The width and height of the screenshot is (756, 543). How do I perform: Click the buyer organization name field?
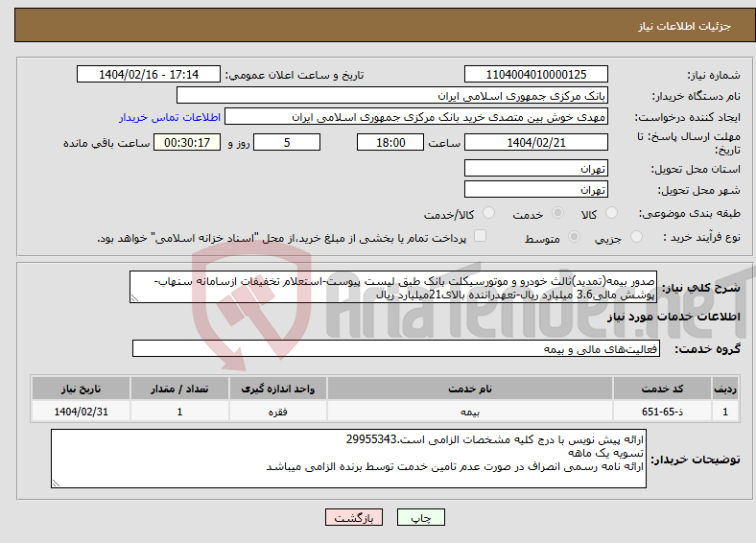tap(392, 96)
